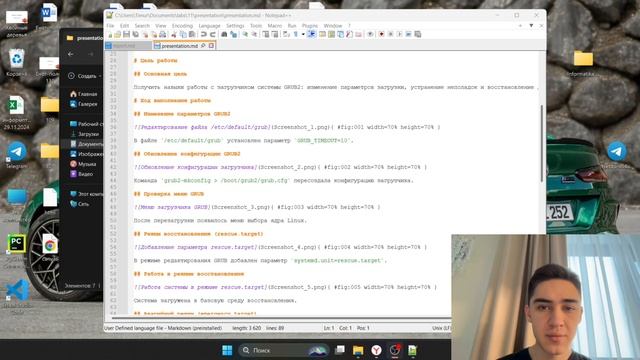Select Этот компьютер in Explorer sidebar
This screenshot has width=640, height=360.
tap(87, 194)
